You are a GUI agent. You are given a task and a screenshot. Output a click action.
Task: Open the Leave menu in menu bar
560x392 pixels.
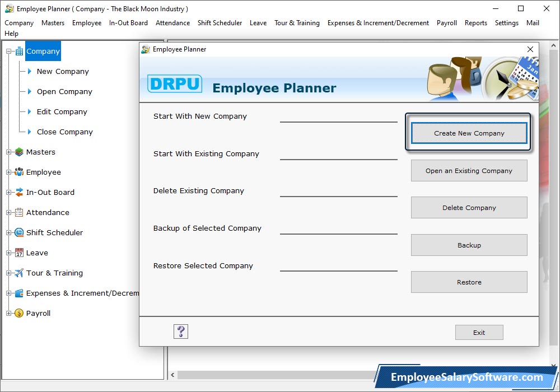pyautogui.click(x=258, y=23)
